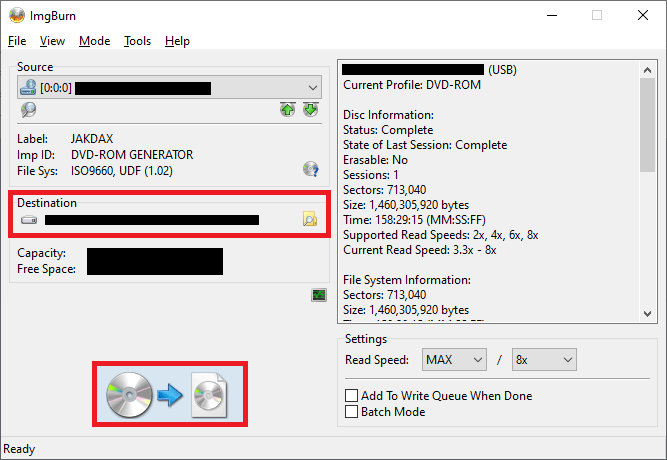Viewport: 667px width, 460px height.
Task: Open the 8x read speed dropdown
Action: click(543, 359)
